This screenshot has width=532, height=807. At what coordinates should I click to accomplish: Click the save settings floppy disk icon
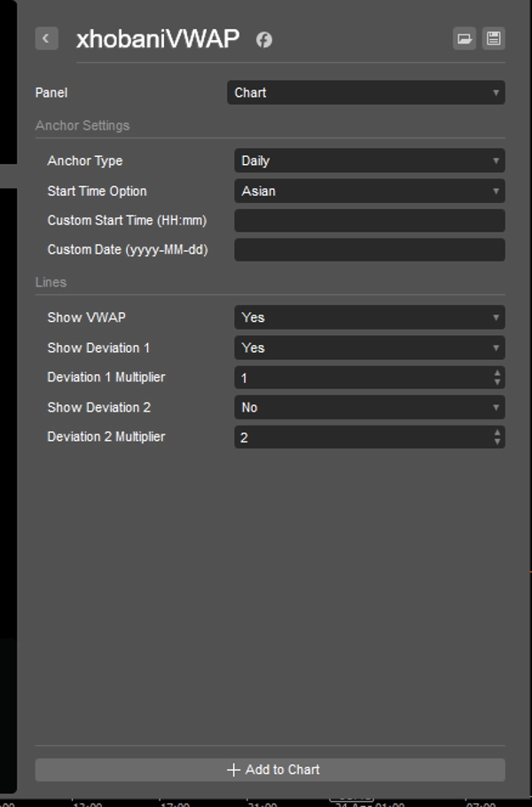494,38
